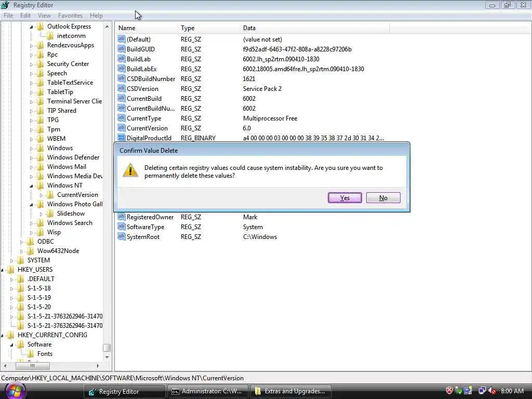Click the CSDVersion value icon
Image resolution: width=532 pixels, height=399 pixels.
click(122, 88)
